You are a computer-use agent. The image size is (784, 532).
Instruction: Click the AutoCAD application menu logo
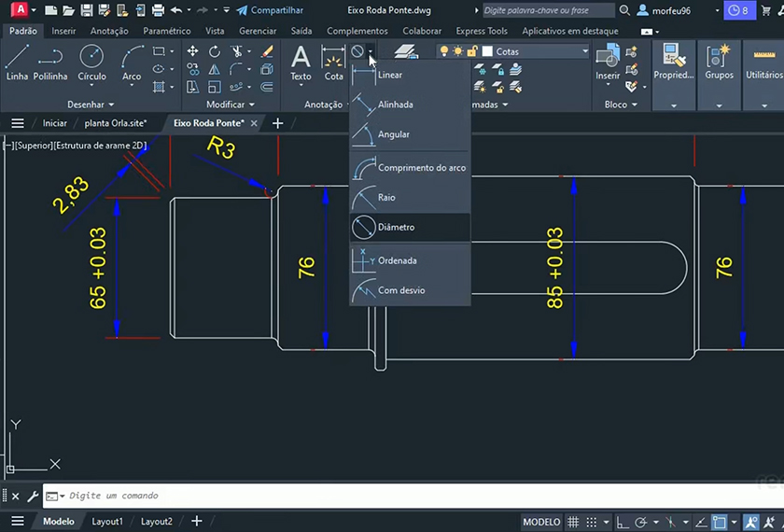tap(14, 10)
